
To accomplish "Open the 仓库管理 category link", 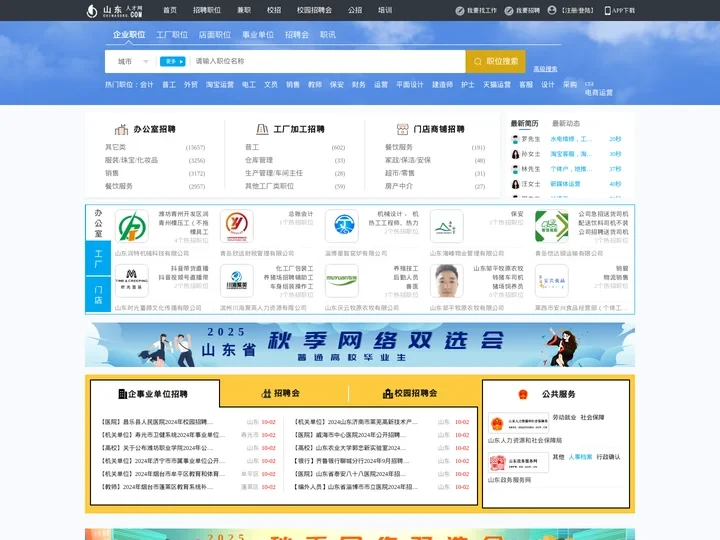I will (259, 160).
